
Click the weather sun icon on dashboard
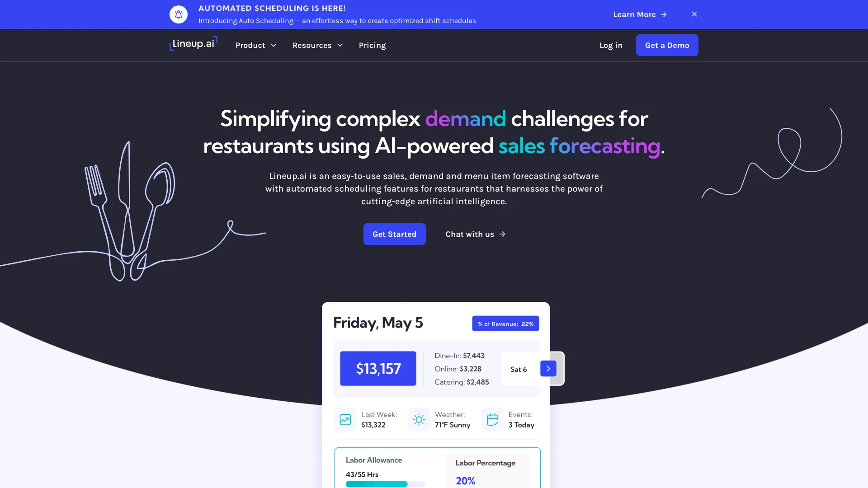pyautogui.click(x=419, y=419)
